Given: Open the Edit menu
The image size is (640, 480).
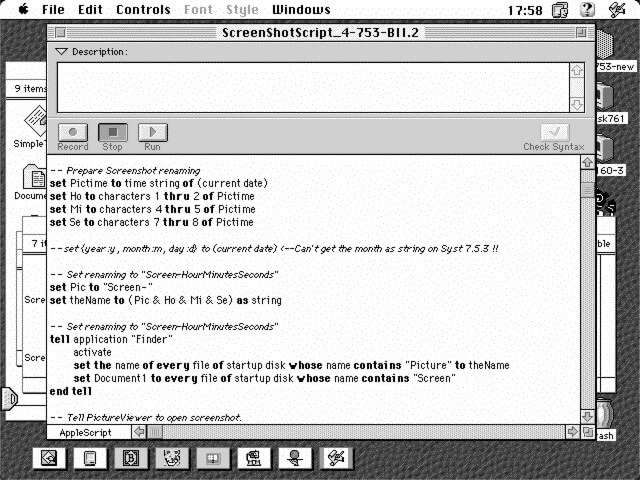Looking at the screenshot, I should 90,10.
